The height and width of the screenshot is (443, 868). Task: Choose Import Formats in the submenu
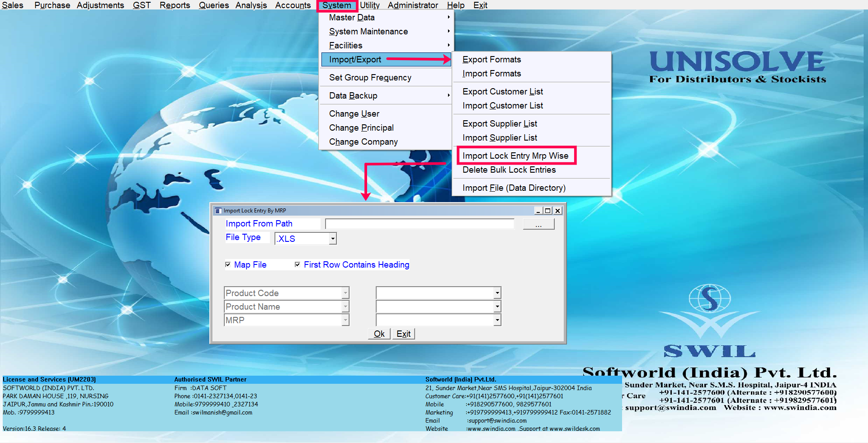click(x=532, y=73)
